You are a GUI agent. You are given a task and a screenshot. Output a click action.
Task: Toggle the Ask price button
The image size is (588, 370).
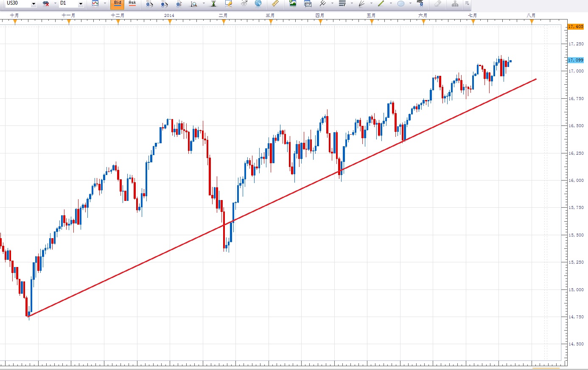pyautogui.click(x=132, y=3)
